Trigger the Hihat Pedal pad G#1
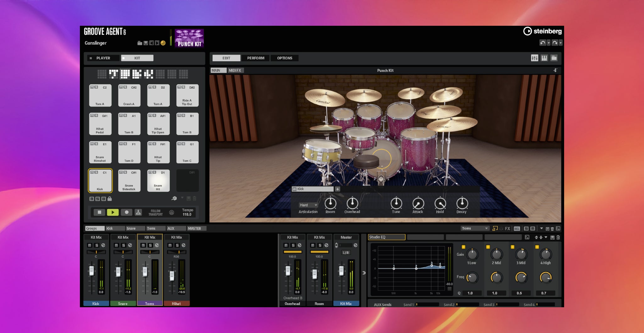The image size is (644, 333). [100, 124]
